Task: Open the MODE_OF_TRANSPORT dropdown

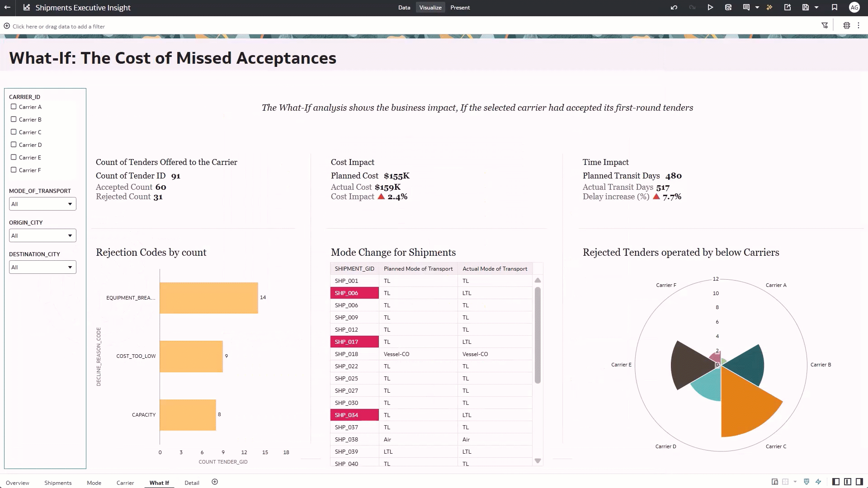Action: [x=42, y=204]
